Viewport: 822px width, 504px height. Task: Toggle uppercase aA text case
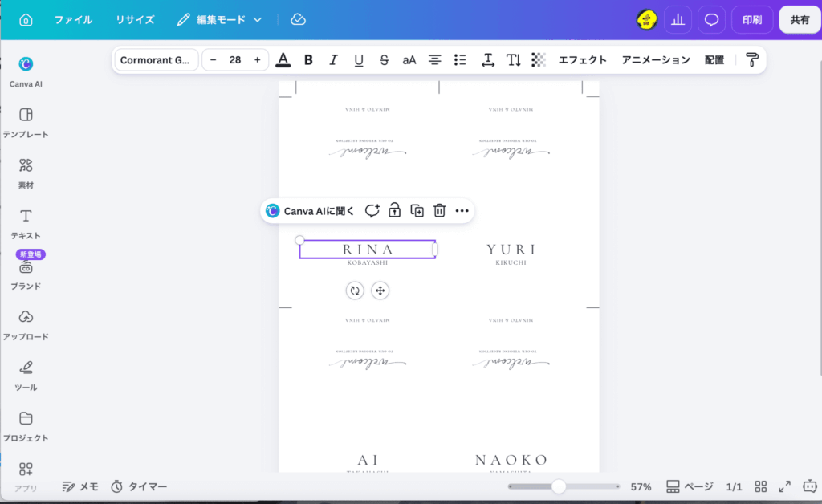409,59
